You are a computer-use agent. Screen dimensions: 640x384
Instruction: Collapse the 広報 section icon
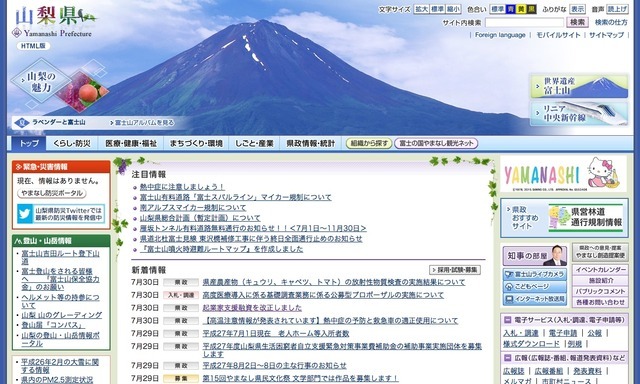click(x=507, y=358)
